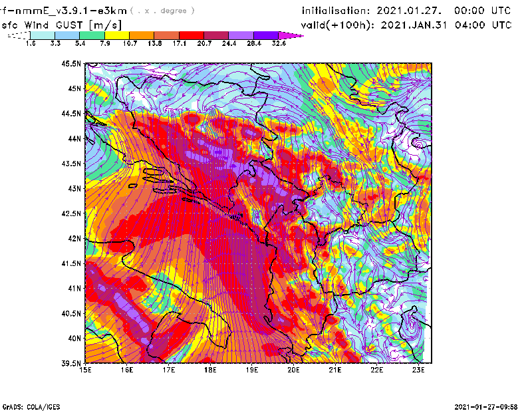This screenshot has width=532, height=411.
Task: Click the '45N' latitude label
Action: coord(74,88)
